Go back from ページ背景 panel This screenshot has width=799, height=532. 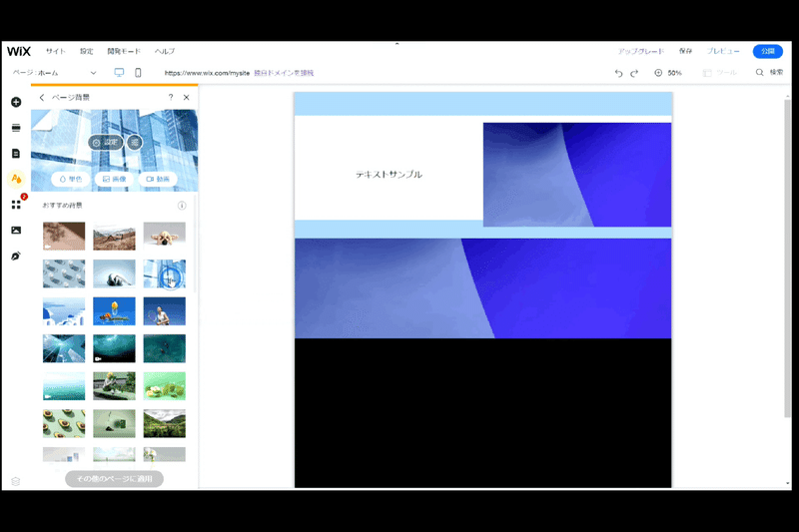coord(42,97)
